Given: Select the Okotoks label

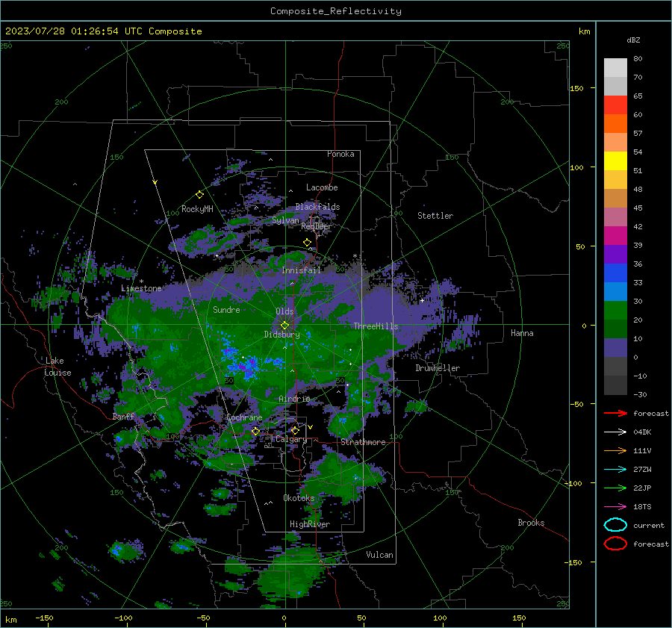Looking at the screenshot, I should coord(299,497).
